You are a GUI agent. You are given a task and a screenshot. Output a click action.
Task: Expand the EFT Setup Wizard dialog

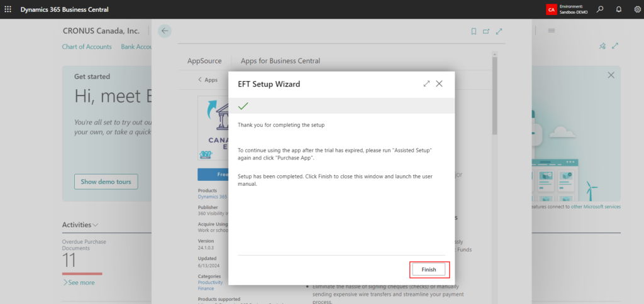[426, 84]
